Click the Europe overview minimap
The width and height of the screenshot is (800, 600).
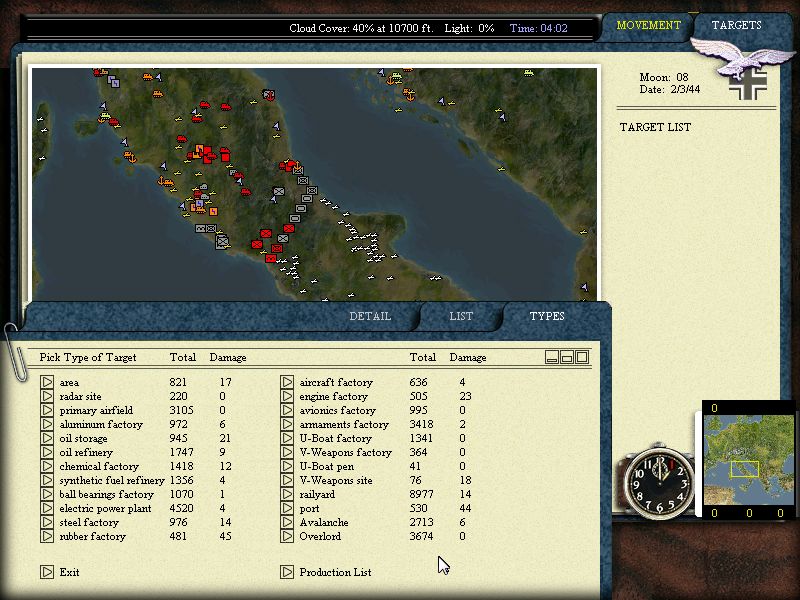[x=749, y=460]
